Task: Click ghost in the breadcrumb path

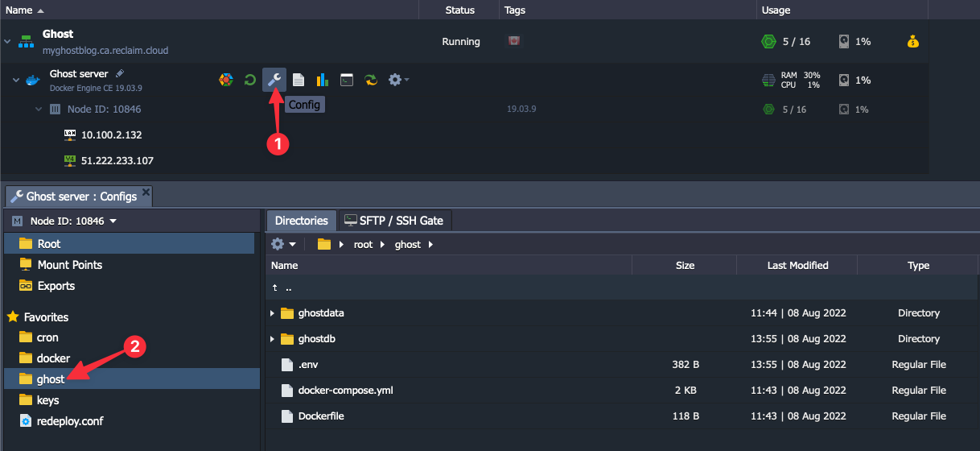Action: coord(408,244)
